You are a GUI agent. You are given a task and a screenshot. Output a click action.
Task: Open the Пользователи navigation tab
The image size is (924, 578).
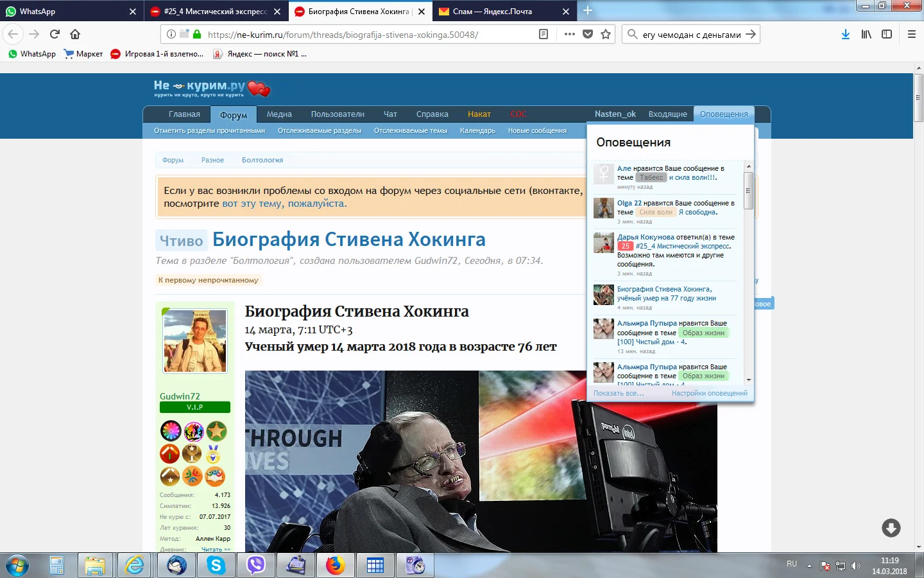338,114
